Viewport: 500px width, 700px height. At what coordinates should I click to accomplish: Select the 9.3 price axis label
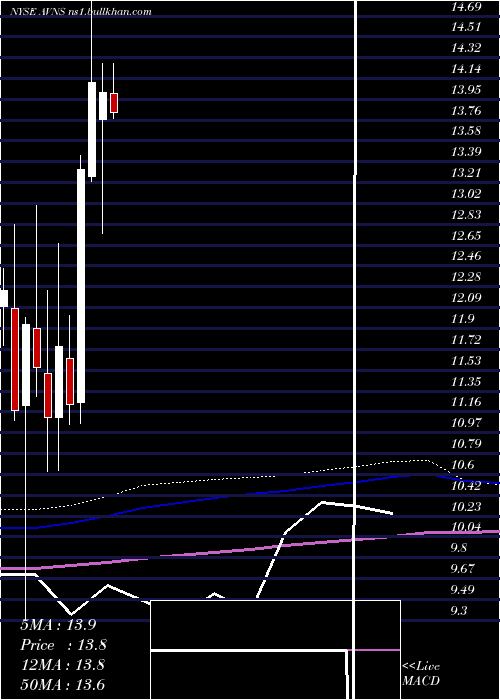pyautogui.click(x=459, y=610)
